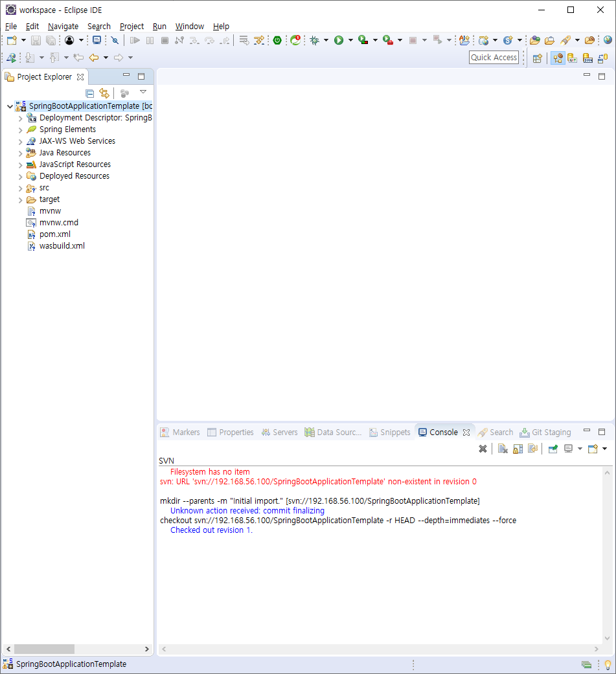Click the Suspend debug icon
Image resolution: width=616 pixels, height=674 pixels.
click(x=150, y=40)
